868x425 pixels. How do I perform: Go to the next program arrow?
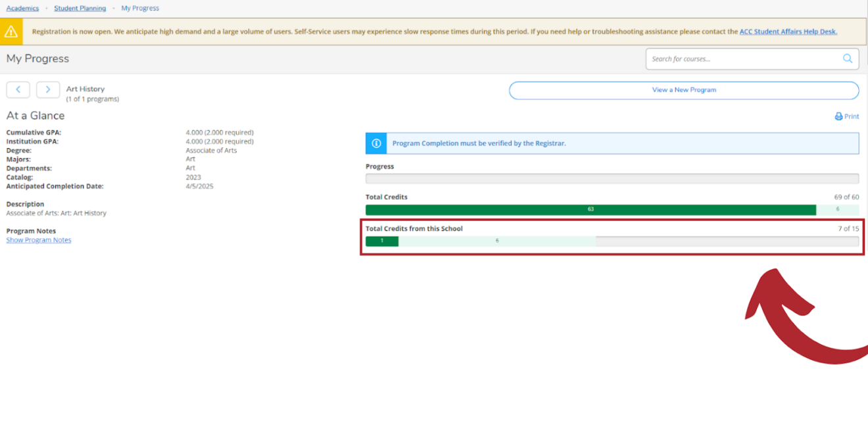[x=48, y=89]
